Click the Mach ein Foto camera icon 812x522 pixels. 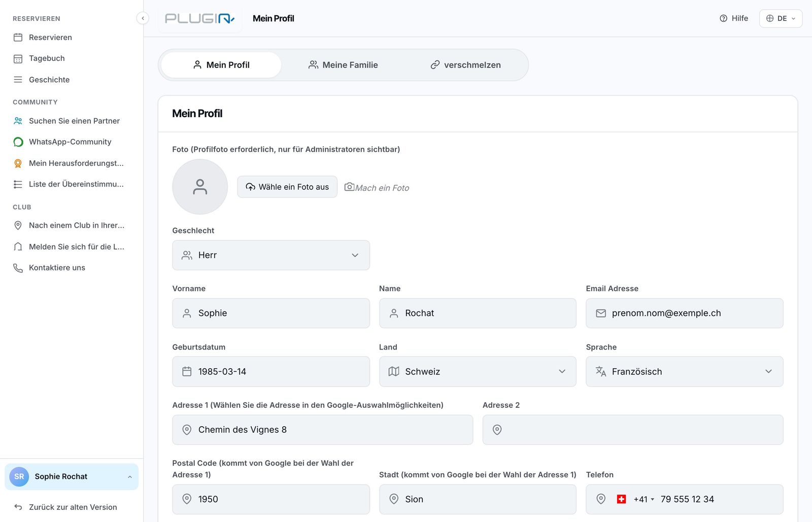349,187
